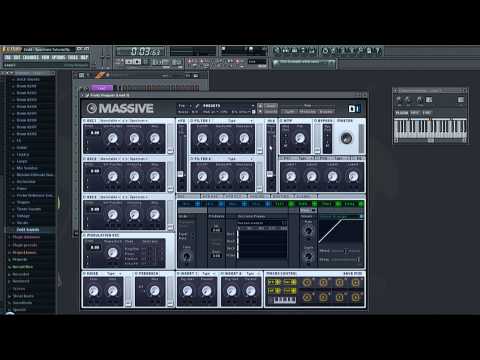Screen dimensions: 480x360
Task: Adjust the Mix fader between filters
Action: pyautogui.click(x=270, y=174)
